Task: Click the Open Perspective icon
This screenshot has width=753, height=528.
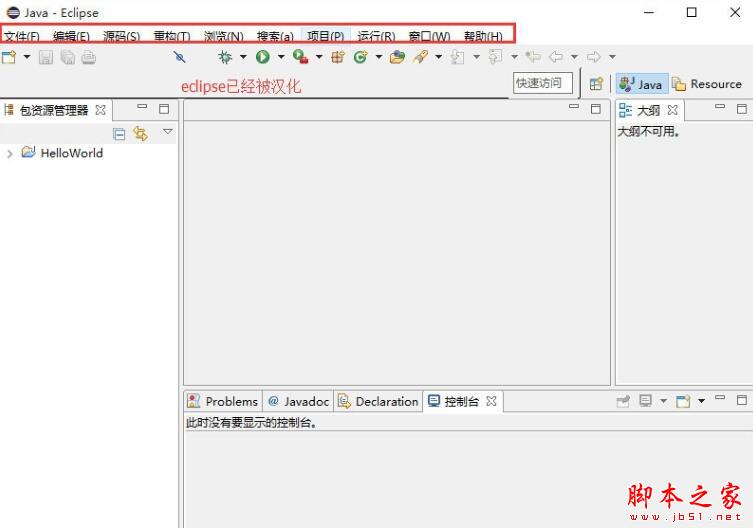Action: 596,84
